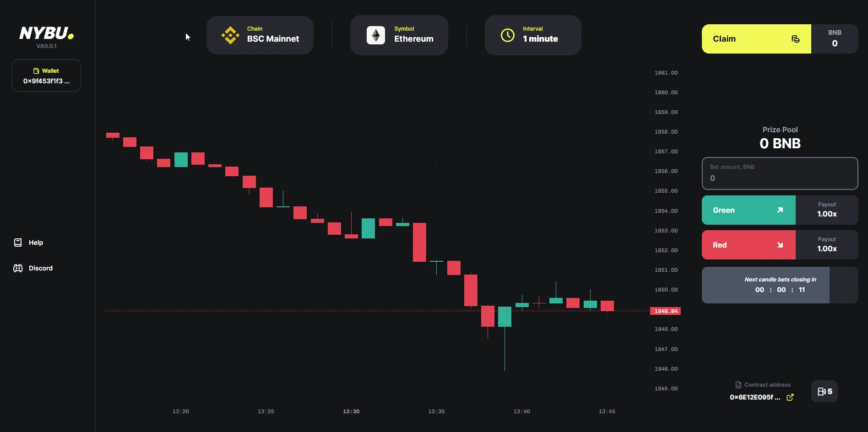This screenshot has width=868, height=432.
Task: Open contract address external link icon
Action: click(790, 397)
